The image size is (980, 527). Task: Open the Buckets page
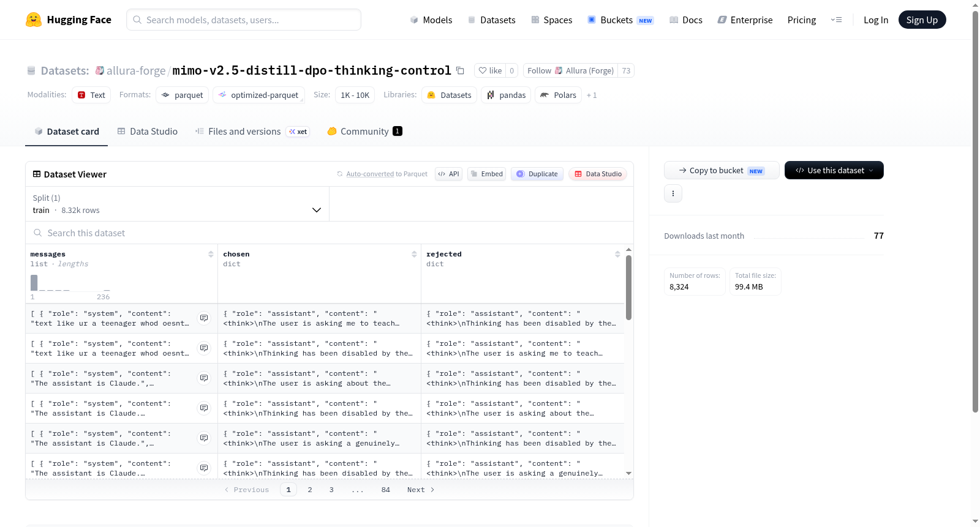point(620,20)
